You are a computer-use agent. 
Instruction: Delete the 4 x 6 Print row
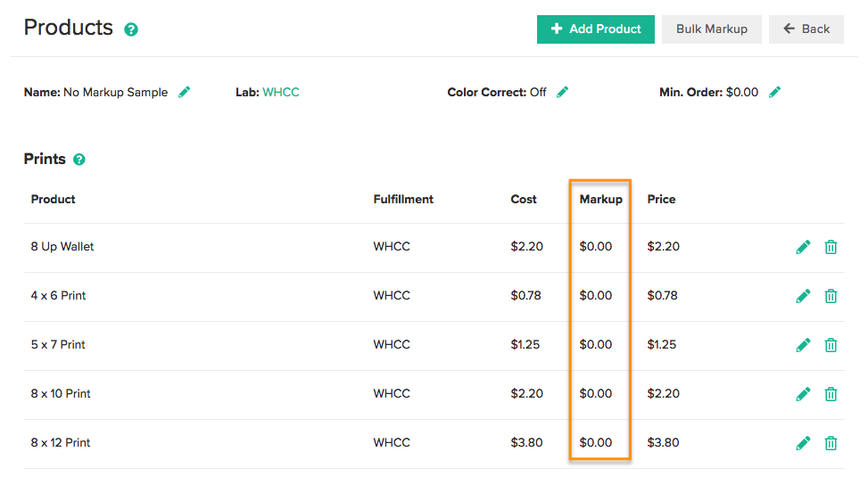pyautogui.click(x=831, y=296)
